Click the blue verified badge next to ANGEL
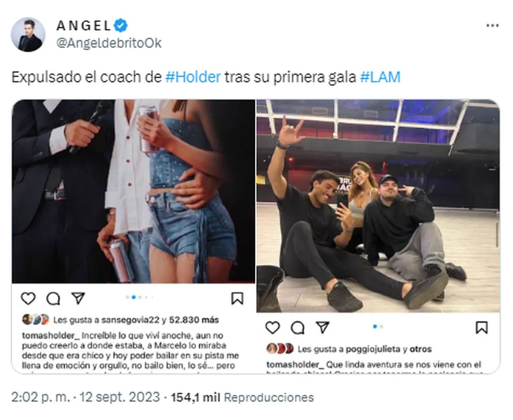The width and height of the screenshot is (513, 420). click(x=121, y=26)
